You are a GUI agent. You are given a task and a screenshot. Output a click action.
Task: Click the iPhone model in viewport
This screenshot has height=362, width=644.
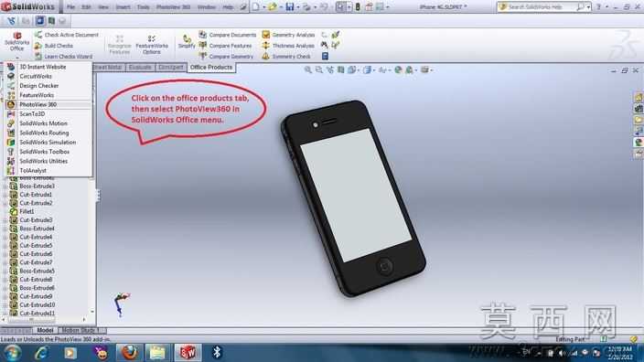point(353,197)
